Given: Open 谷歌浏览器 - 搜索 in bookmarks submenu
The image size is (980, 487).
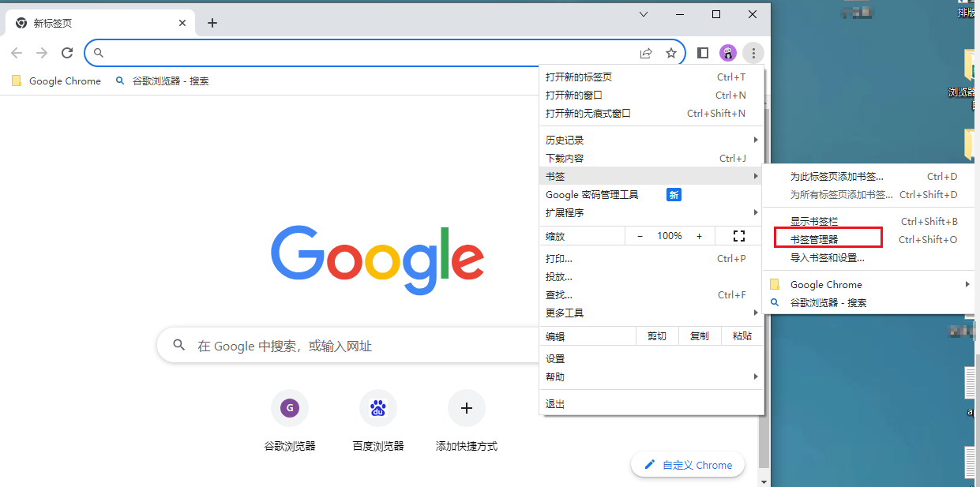Looking at the screenshot, I should point(869,302).
